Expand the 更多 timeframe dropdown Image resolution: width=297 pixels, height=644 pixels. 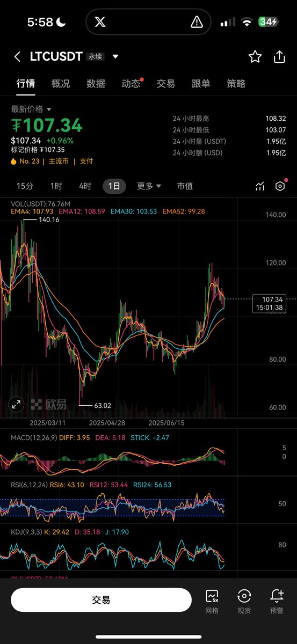[149, 186]
